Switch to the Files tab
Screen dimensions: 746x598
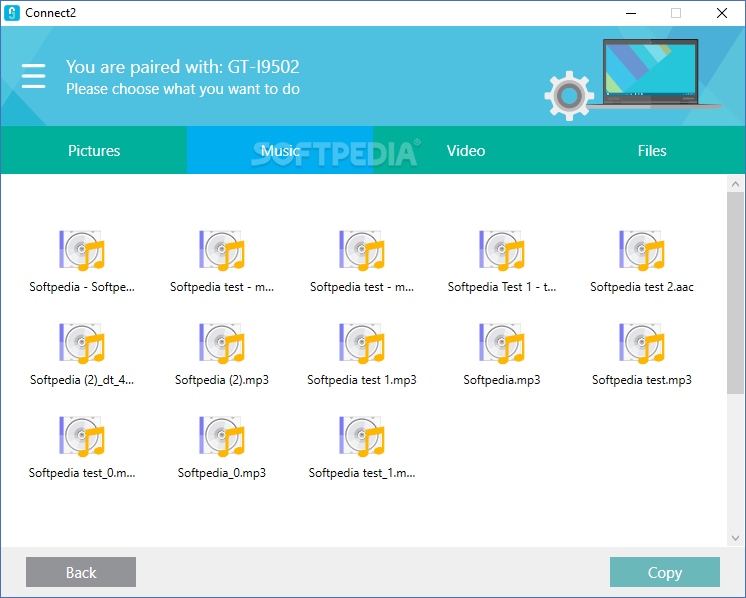click(x=652, y=150)
